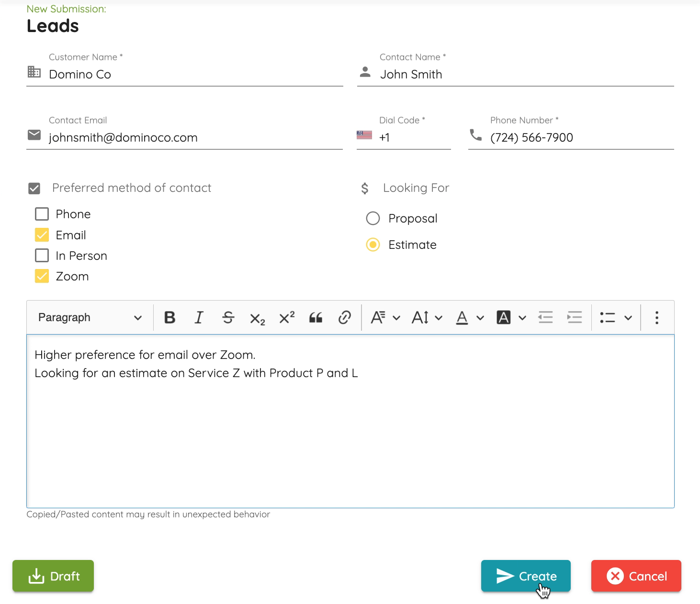The image size is (700, 604).
Task: Click the 'New Submission:' text
Action: (x=67, y=9)
